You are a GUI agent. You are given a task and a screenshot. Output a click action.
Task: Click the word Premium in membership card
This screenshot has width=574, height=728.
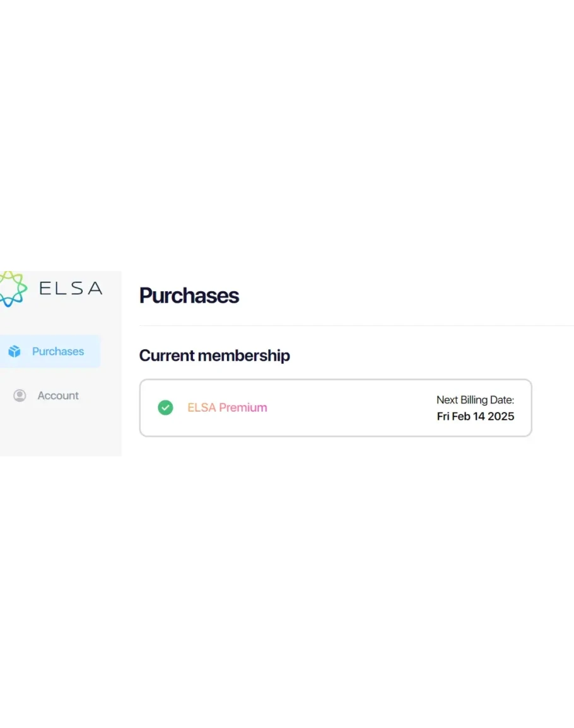[243, 408]
